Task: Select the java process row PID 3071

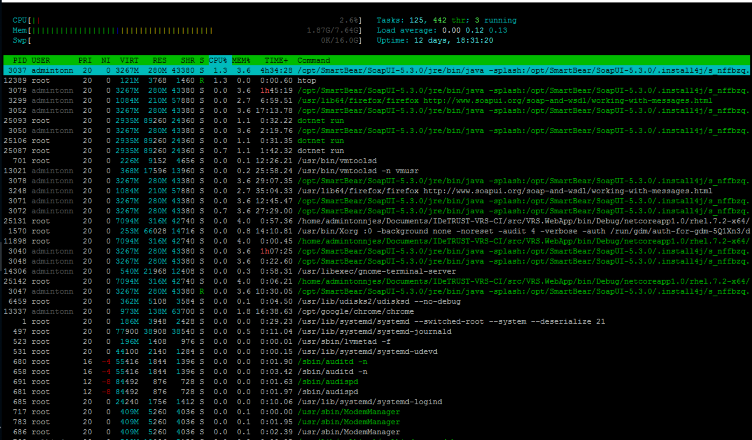Action: (376, 201)
